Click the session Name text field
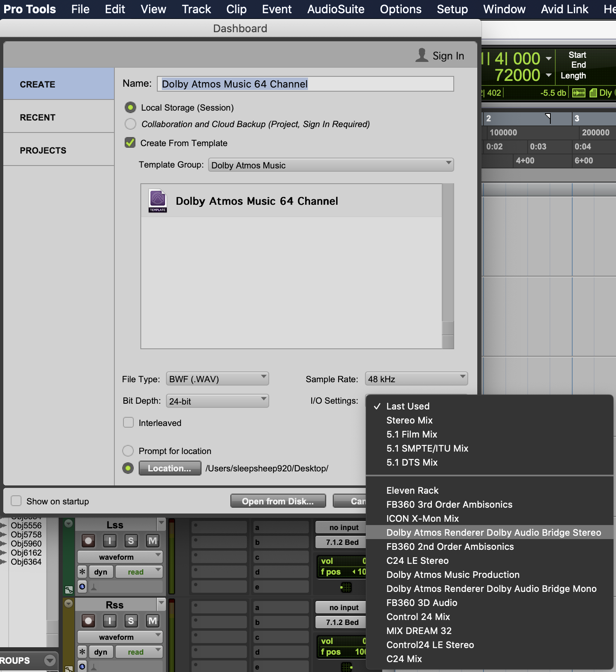 305,84
